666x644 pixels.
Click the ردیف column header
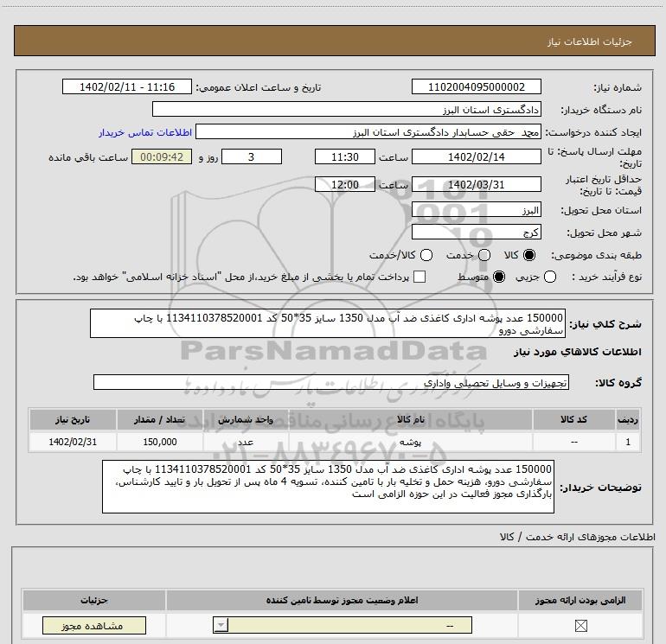click(x=628, y=419)
